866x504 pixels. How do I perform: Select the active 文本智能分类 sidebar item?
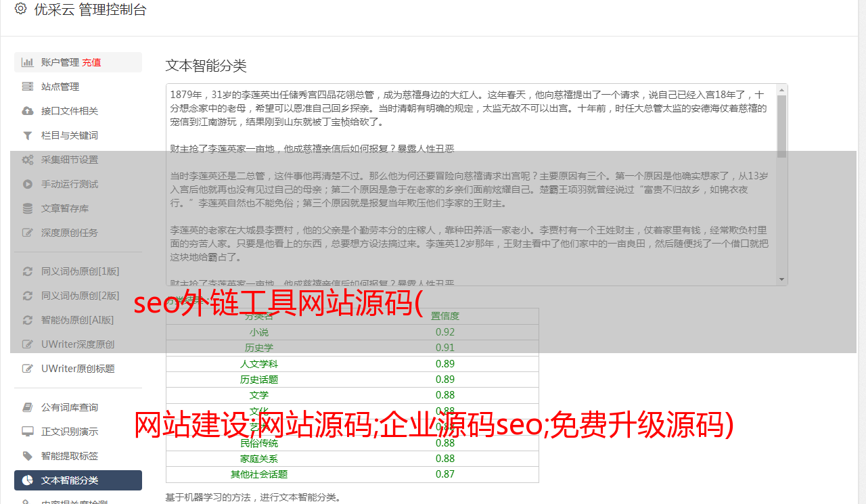click(78, 480)
